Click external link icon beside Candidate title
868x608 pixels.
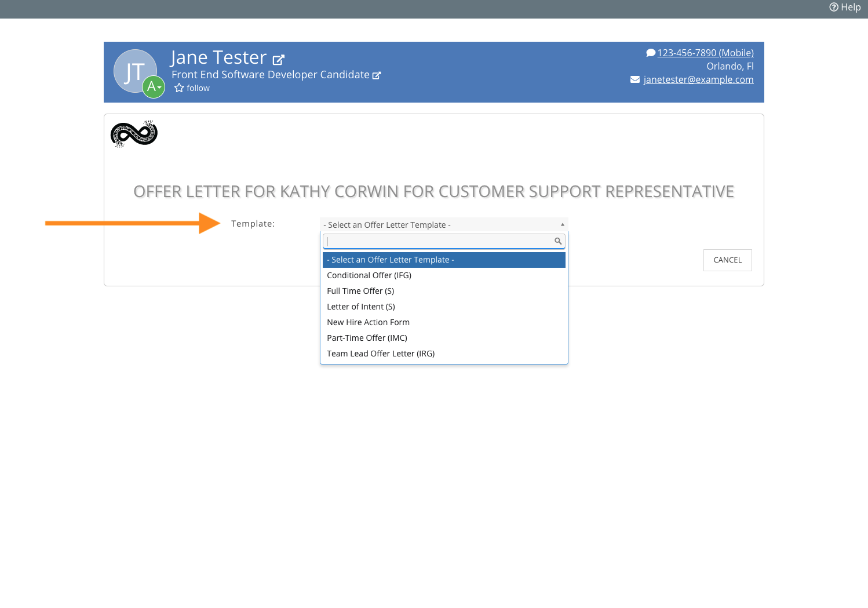click(x=377, y=75)
